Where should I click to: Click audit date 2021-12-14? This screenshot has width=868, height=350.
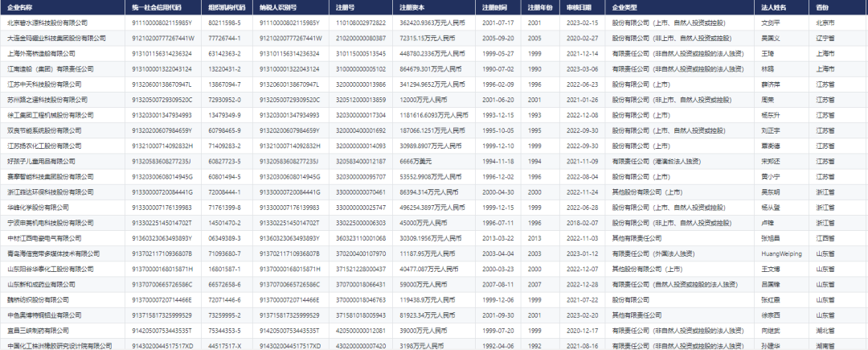tap(583, 54)
